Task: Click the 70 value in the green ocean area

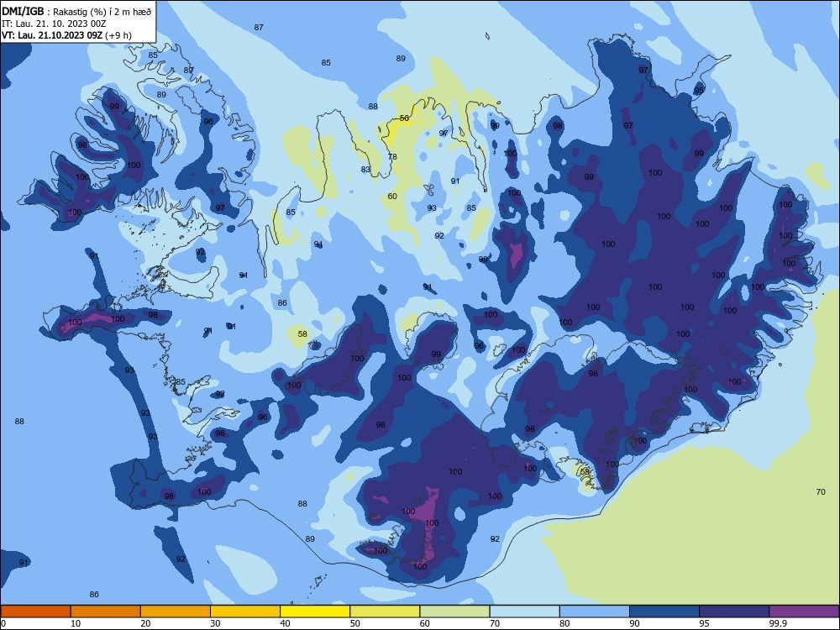Action: click(x=821, y=491)
